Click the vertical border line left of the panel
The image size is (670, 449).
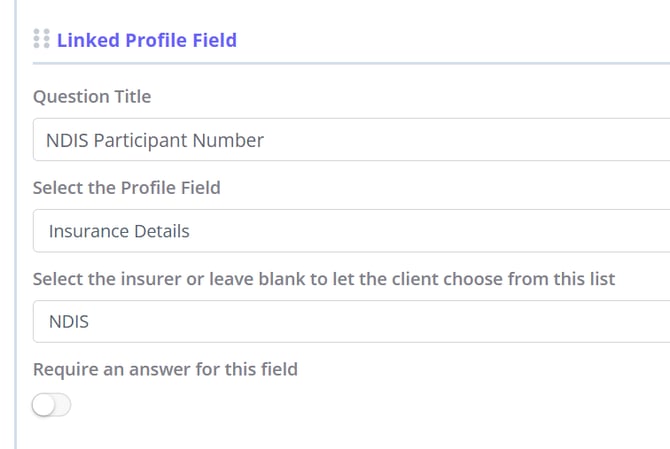point(16,250)
